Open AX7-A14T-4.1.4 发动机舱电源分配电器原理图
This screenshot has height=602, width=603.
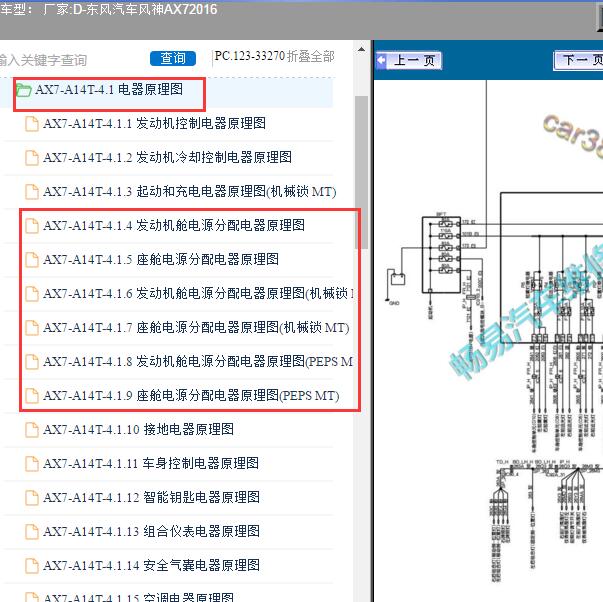pyautogui.click(x=174, y=225)
